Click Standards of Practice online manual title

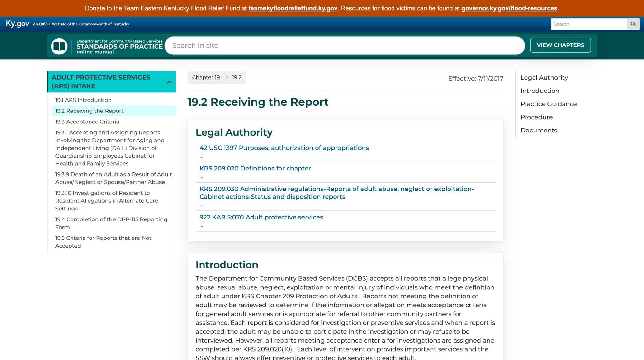119,46
